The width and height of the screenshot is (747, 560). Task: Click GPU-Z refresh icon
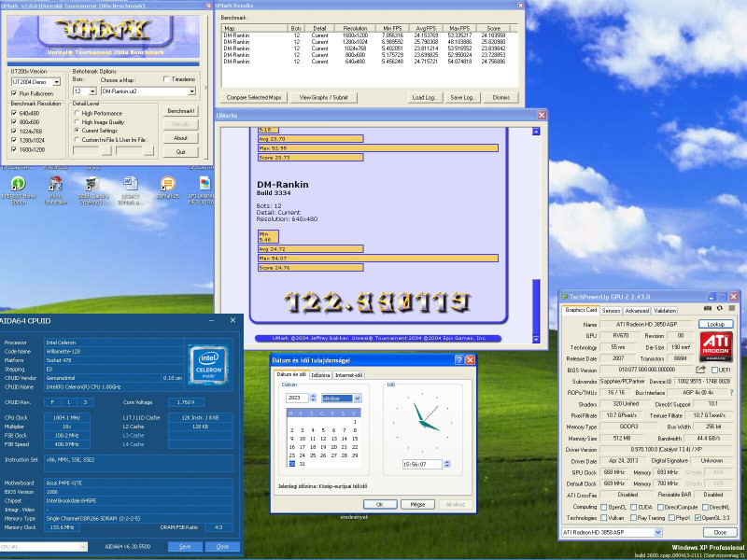point(719,309)
